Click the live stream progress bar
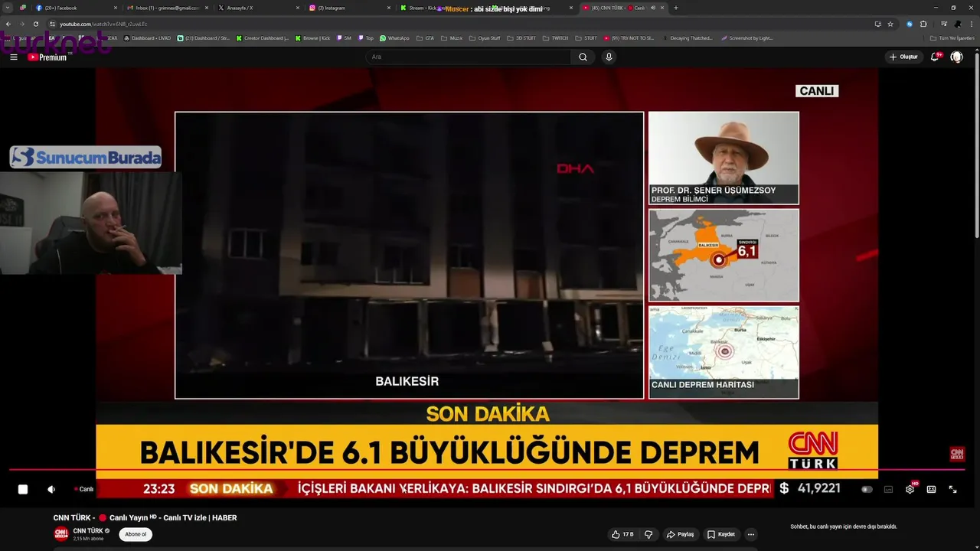The image size is (980, 551). [487, 469]
